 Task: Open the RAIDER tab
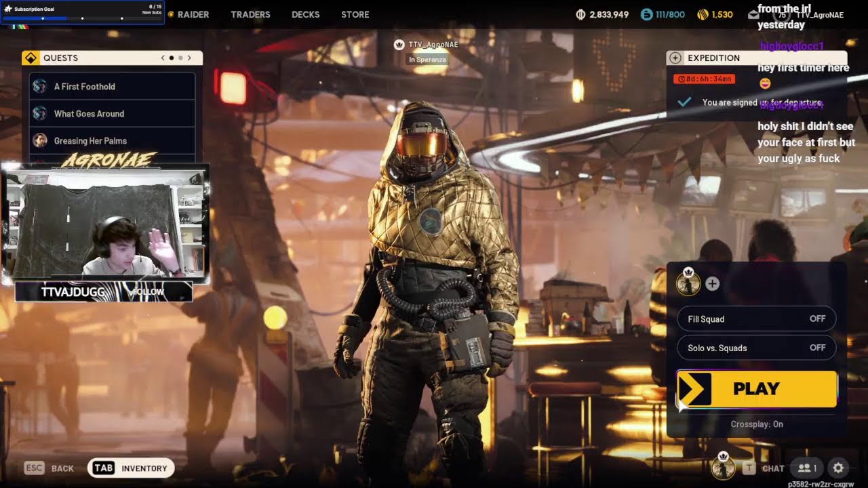(193, 14)
